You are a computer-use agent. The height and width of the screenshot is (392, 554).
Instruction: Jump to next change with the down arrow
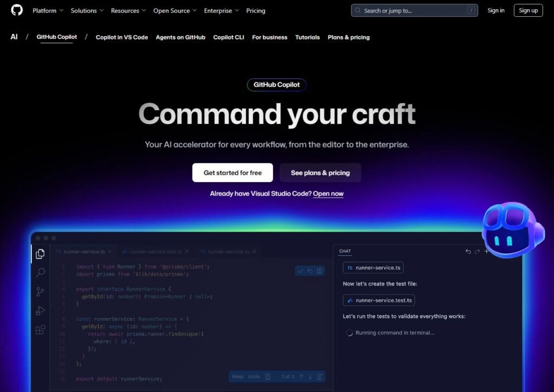(310, 376)
